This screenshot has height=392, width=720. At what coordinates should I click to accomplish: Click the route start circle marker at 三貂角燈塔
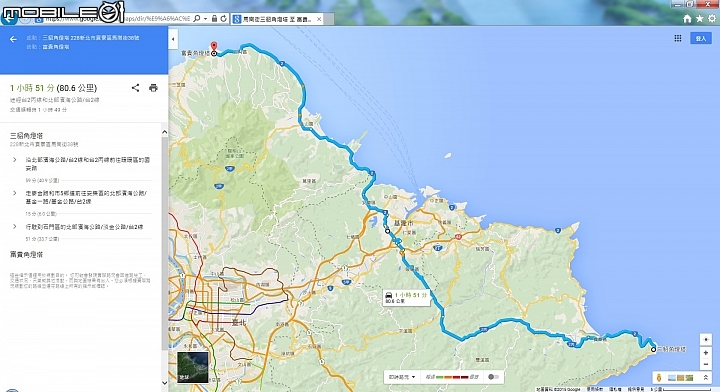pos(653,349)
